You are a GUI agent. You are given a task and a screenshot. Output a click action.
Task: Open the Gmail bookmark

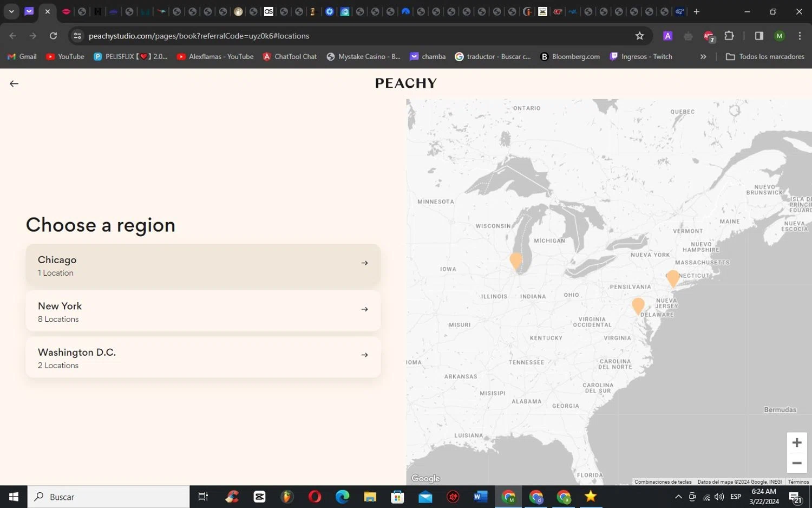22,56
